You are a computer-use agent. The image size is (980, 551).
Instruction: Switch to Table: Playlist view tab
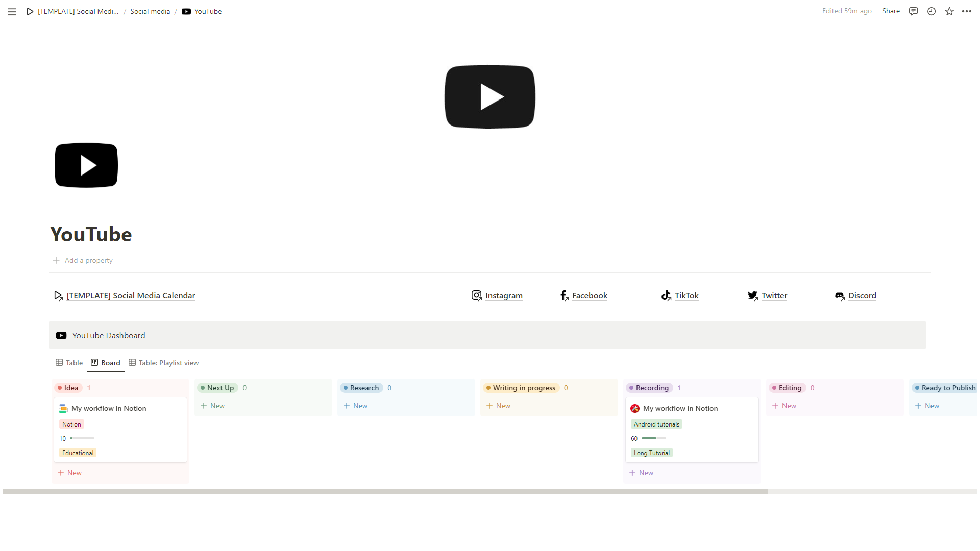(x=164, y=363)
